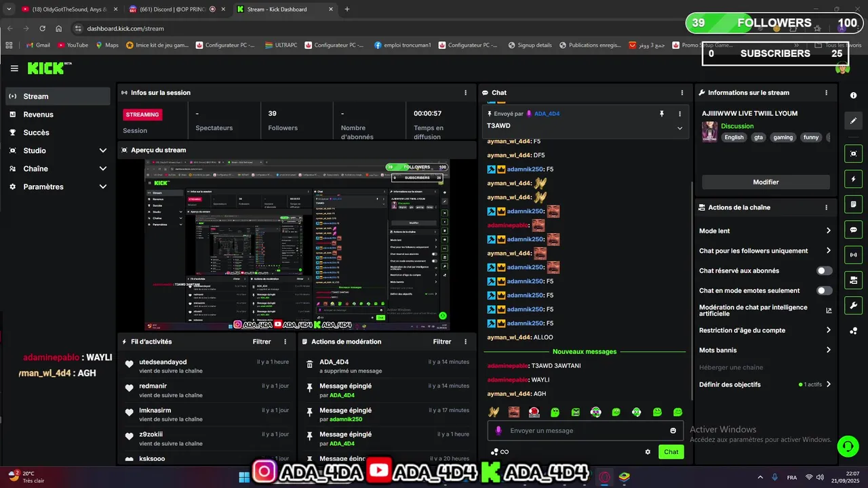Click the Discussion category link
Viewport: 868px width, 488px height.
tap(737, 126)
